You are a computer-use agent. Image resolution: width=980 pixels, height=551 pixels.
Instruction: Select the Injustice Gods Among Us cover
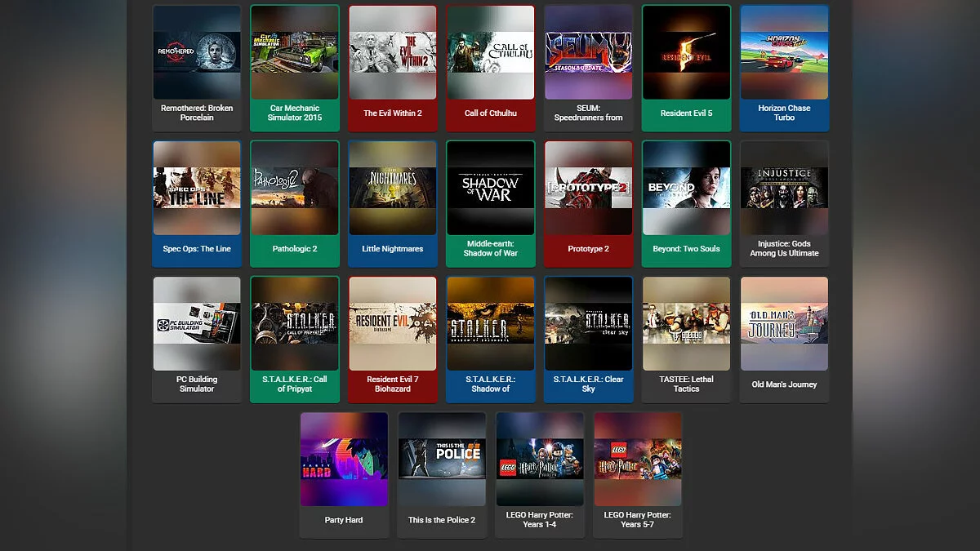[x=785, y=188]
